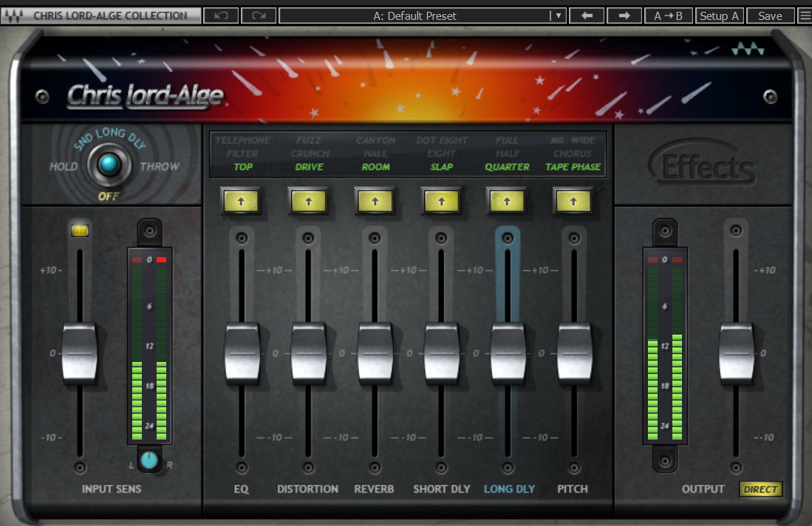Click the Output fader handle
The width and height of the screenshot is (812, 526).
tap(736, 353)
